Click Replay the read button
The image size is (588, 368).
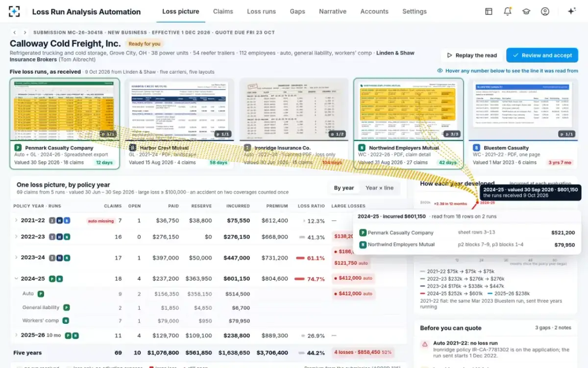point(471,55)
